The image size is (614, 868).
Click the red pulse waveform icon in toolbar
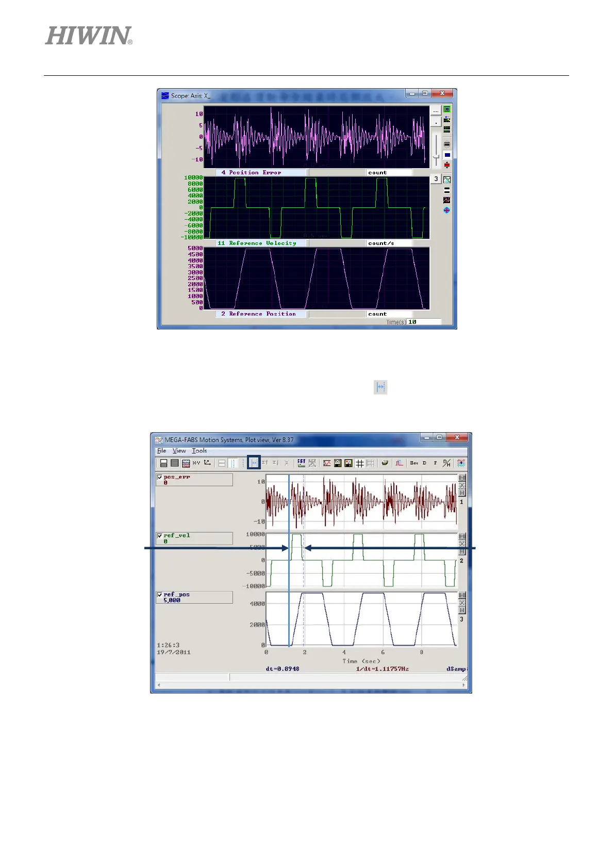399,463
